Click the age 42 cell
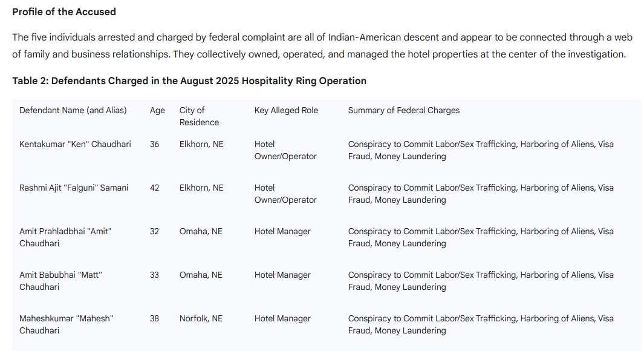 point(155,188)
